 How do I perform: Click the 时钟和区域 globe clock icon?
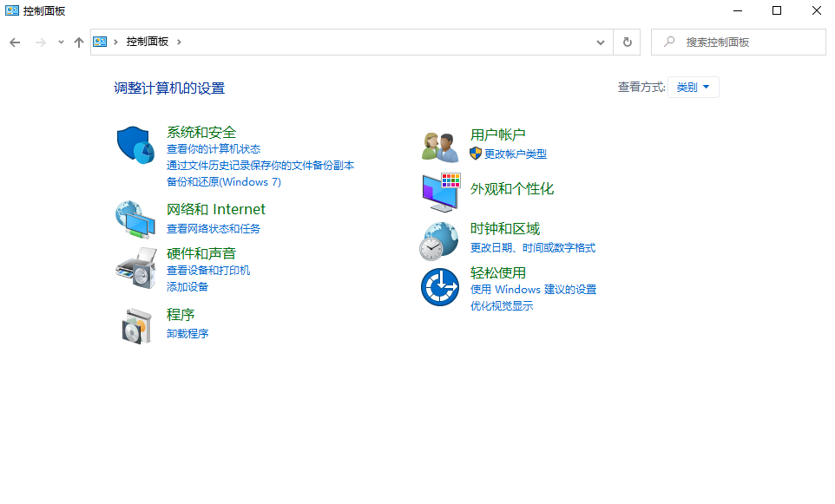439,240
